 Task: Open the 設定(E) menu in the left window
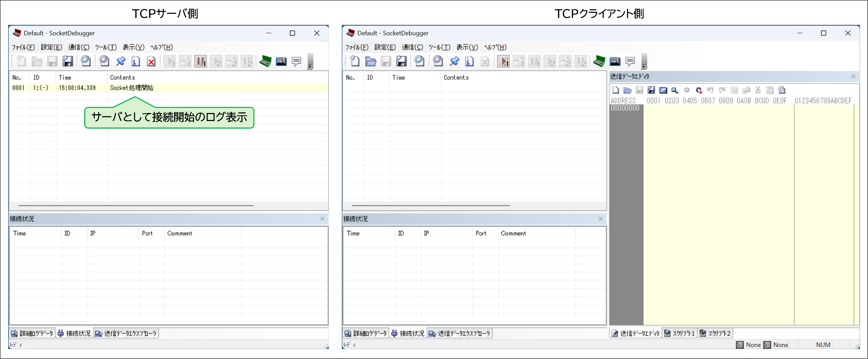51,47
